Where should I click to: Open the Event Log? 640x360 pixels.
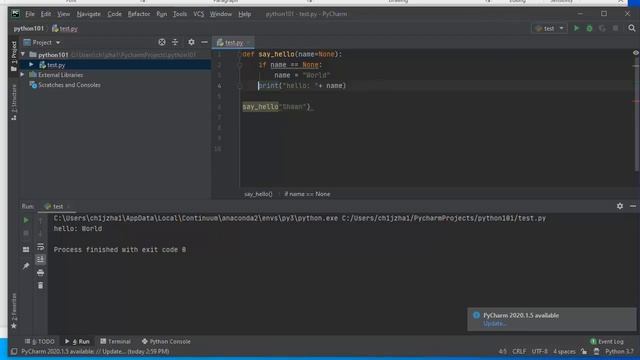click(x=607, y=341)
